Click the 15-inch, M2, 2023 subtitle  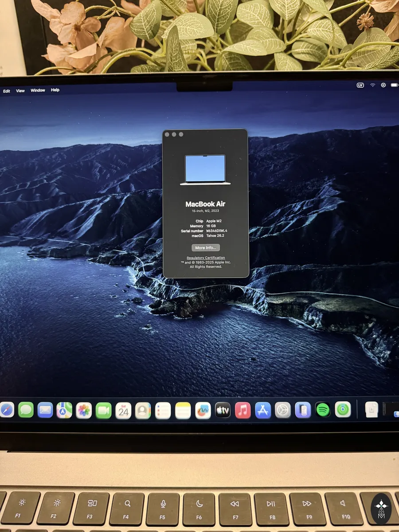[x=205, y=211]
